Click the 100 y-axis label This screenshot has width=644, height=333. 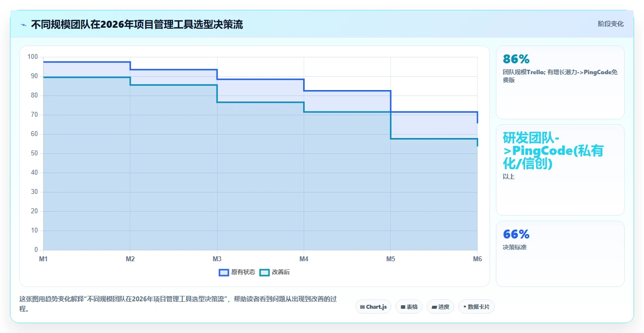click(33, 57)
